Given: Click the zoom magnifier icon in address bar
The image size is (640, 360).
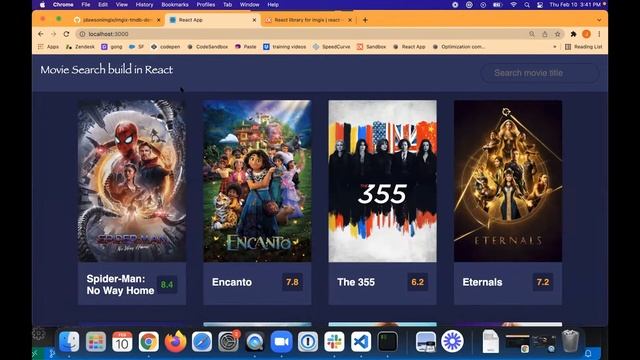Looking at the screenshot, I should tap(532, 34).
